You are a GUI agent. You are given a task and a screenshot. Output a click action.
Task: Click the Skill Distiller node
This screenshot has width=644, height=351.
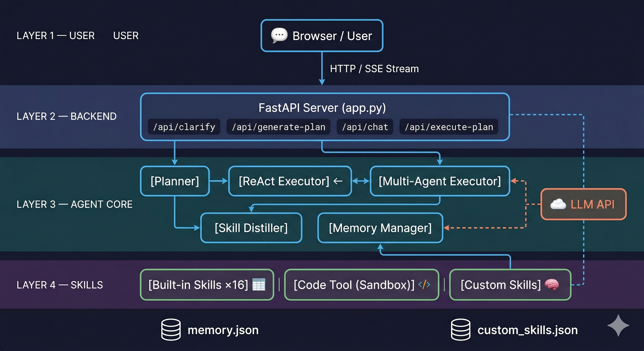pos(251,228)
